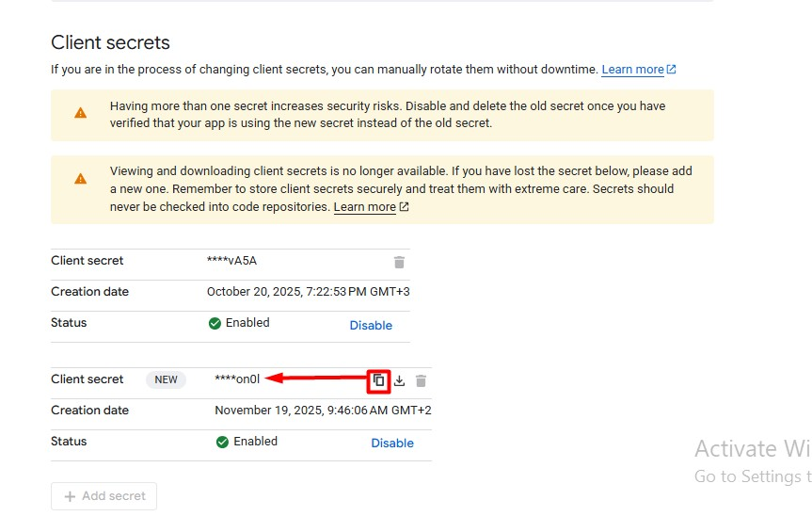Click the green Enabled checkmark for secret vA5A
Screen dimensions: 812x516
tap(215, 323)
